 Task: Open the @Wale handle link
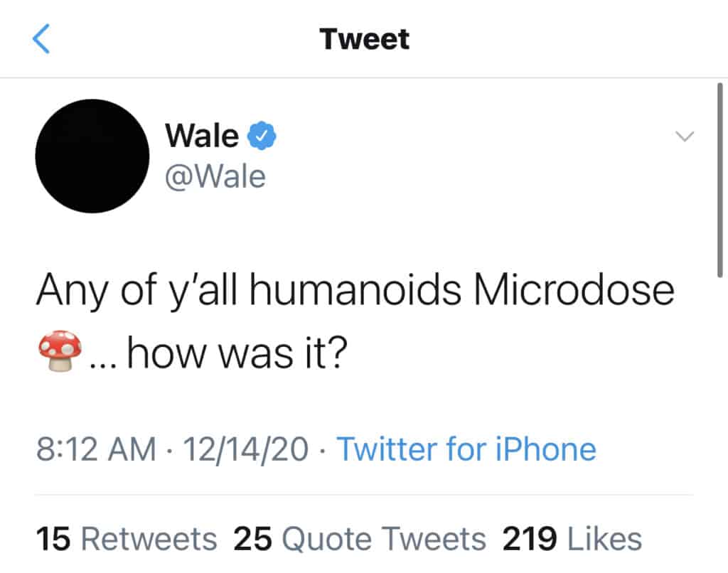tap(215, 176)
